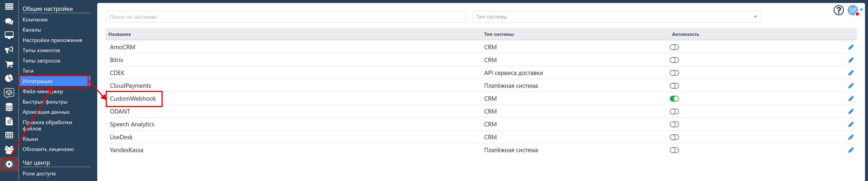Click the ODANT system name
Viewport: 868px width, 181px height.
point(120,111)
